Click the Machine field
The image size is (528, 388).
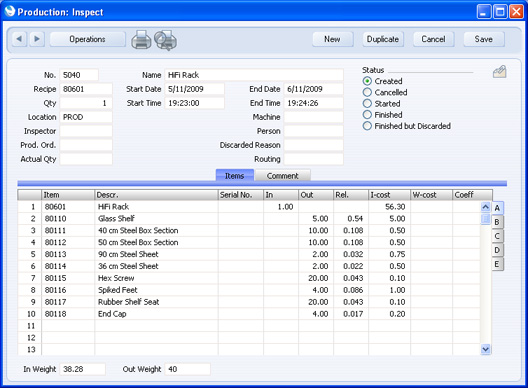click(314, 117)
